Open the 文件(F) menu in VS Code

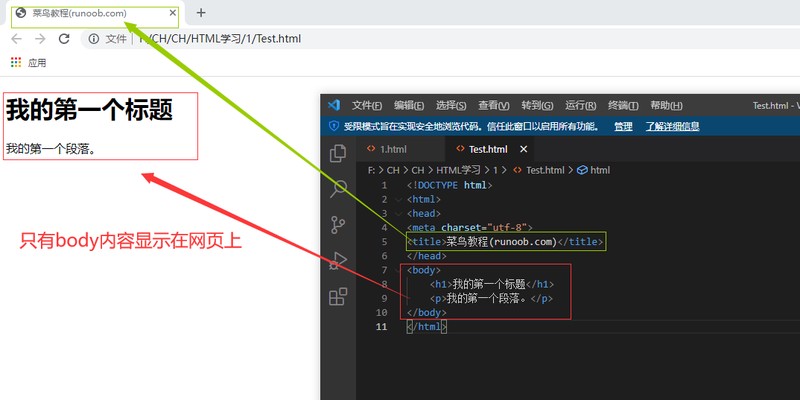point(367,106)
